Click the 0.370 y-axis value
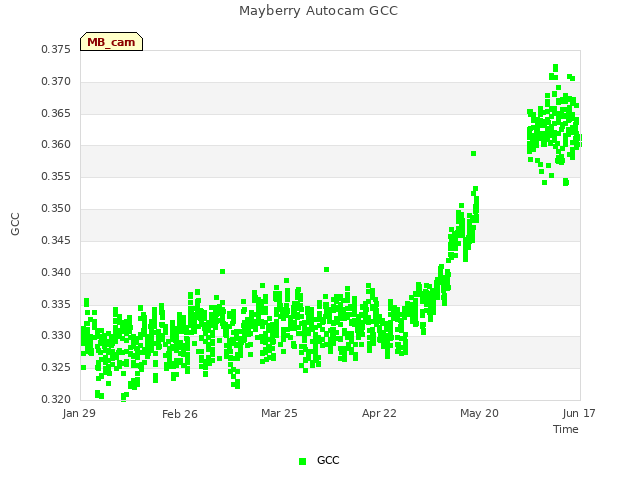 coord(56,82)
